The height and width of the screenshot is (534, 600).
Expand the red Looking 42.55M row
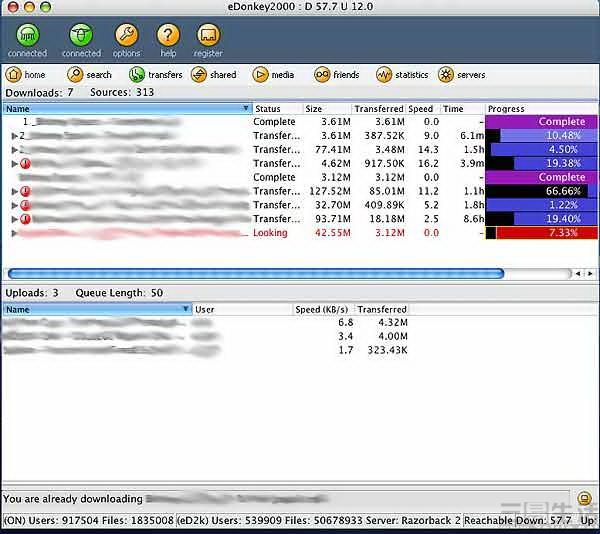pos(14,233)
